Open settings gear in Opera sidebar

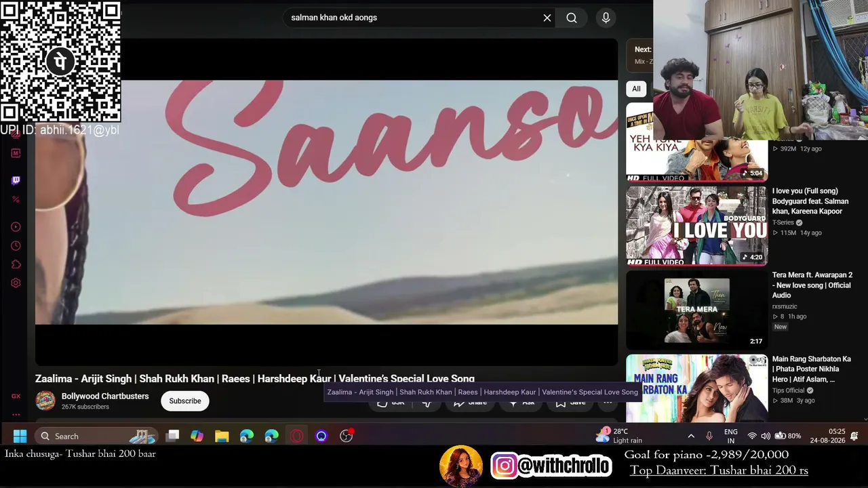pos(16,283)
